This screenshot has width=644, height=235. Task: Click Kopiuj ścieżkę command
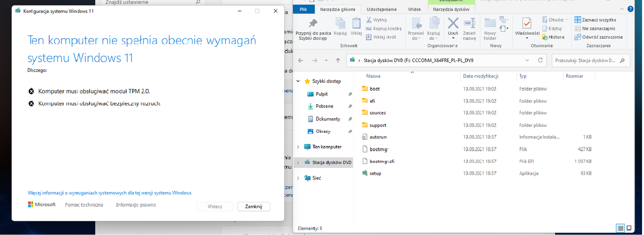(x=384, y=28)
